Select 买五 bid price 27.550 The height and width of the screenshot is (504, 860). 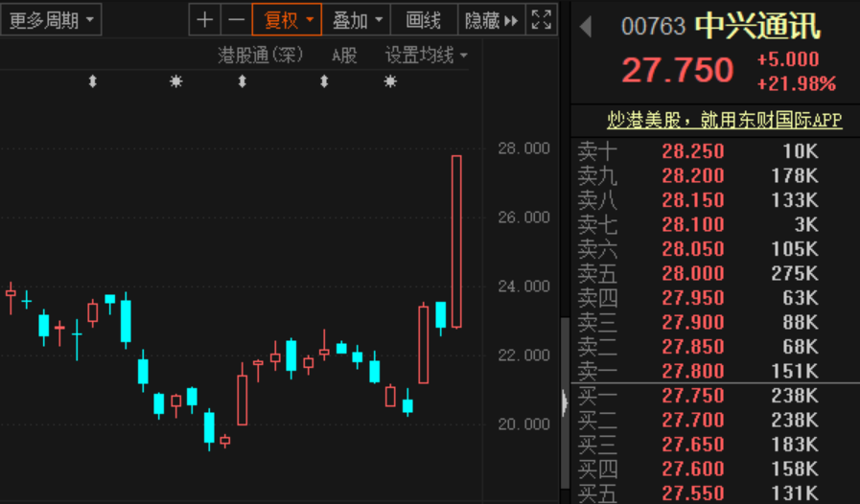[x=693, y=493]
